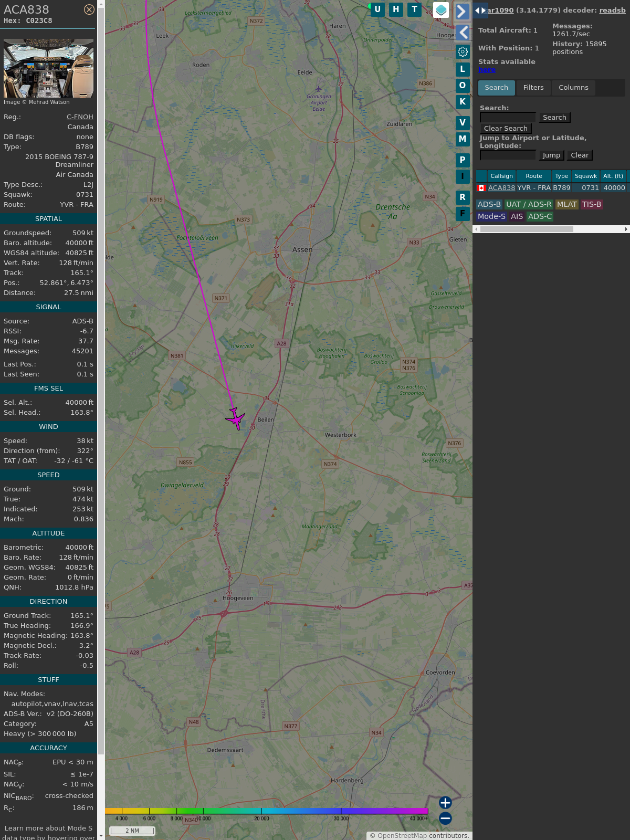
Task: Collapse sidebar with the left chevron arrow
Action: pyautogui.click(x=462, y=33)
